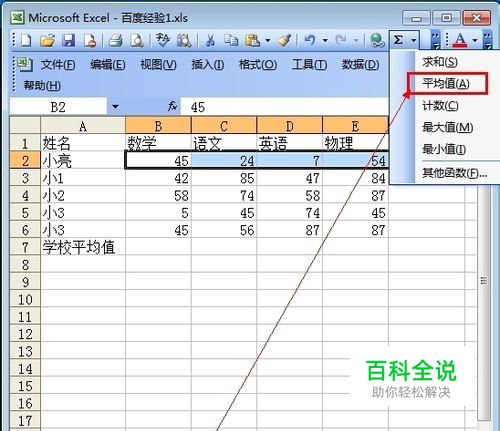Redo with the greyed arrow icon

pos(341,41)
